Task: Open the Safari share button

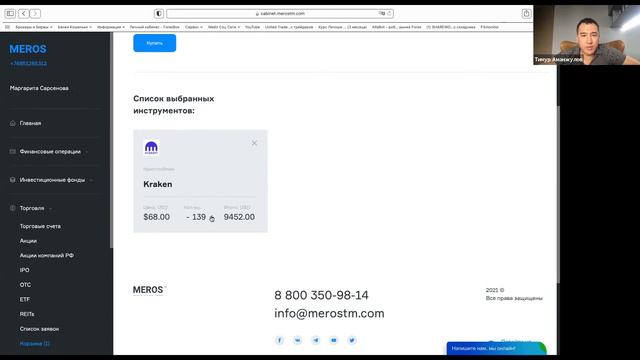Action: (x=527, y=13)
